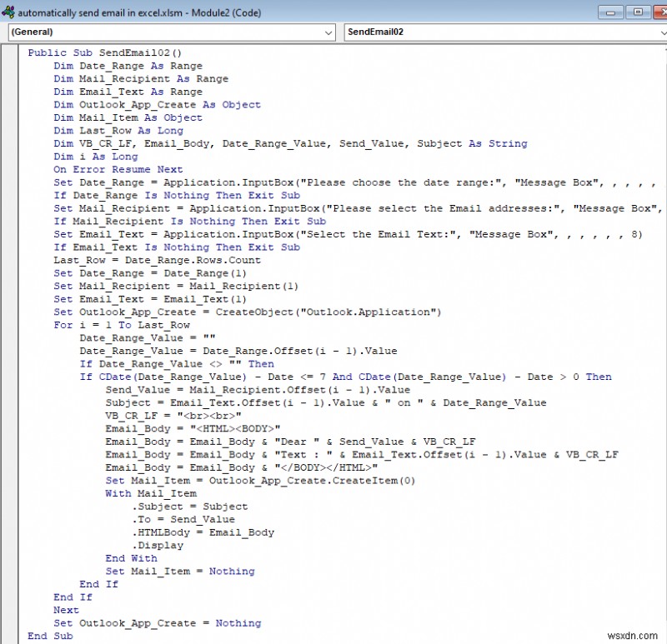Image resolution: width=667 pixels, height=644 pixels.
Task: Click 'Set Date_Range = Date_Range(1)' line
Action: pos(150,273)
